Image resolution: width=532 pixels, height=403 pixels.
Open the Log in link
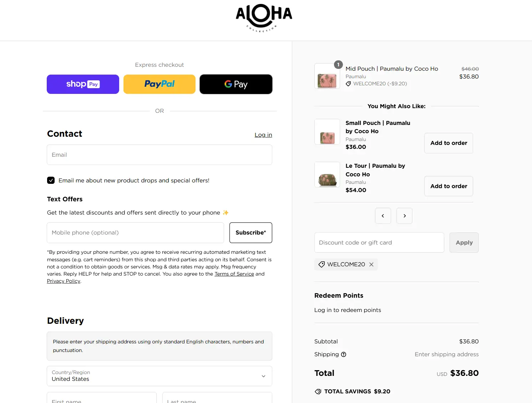(x=263, y=135)
